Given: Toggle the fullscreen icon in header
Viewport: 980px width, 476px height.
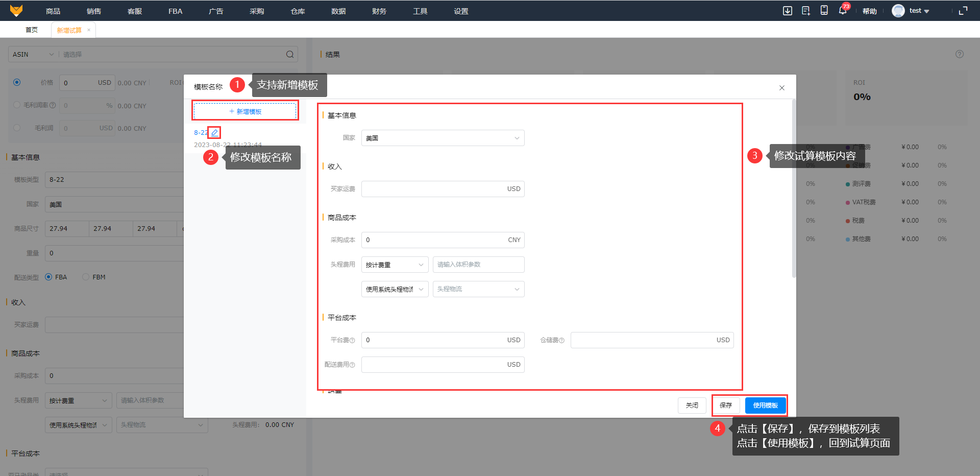Looking at the screenshot, I should pyautogui.click(x=963, y=11).
